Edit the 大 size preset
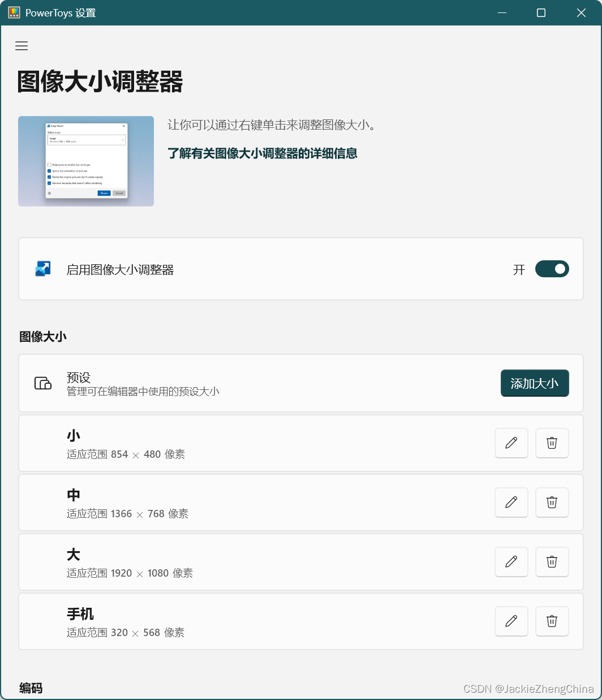The height and width of the screenshot is (700, 602). [511, 561]
